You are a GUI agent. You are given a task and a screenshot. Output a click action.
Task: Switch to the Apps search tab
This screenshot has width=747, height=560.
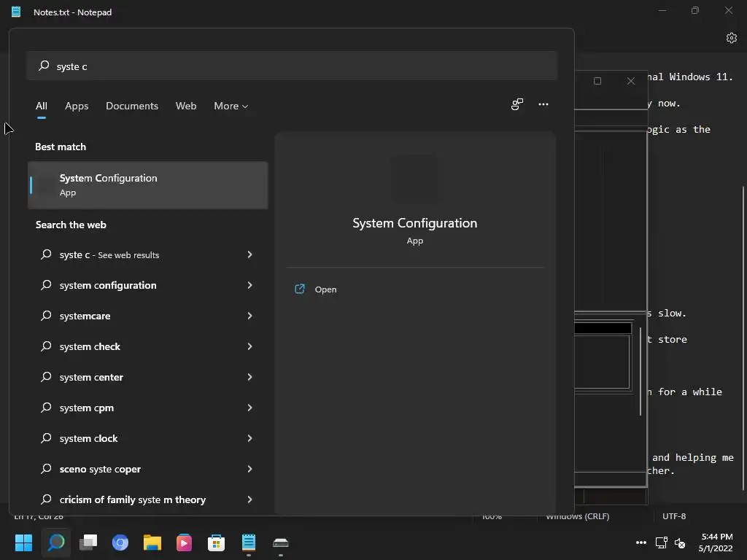click(77, 106)
